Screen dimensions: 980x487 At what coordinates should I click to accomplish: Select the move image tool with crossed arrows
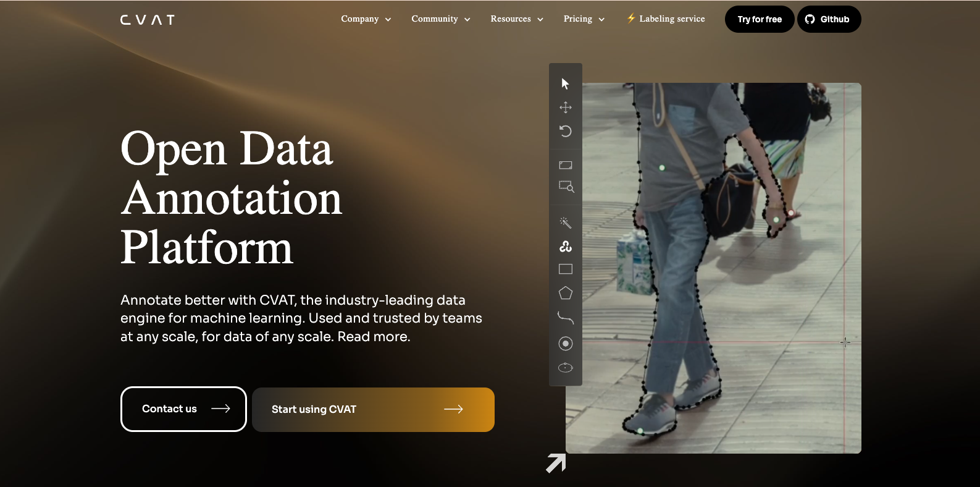coord(566,108)
